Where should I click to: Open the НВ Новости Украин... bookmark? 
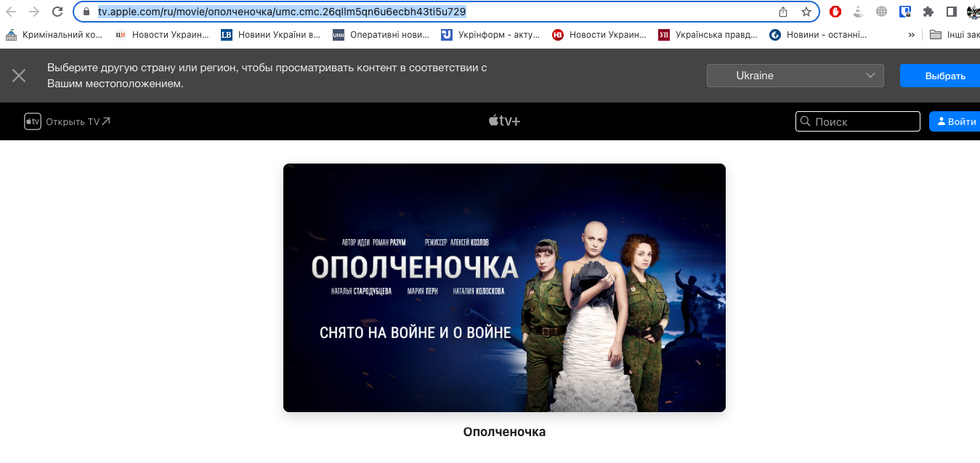tap(599, 34)
